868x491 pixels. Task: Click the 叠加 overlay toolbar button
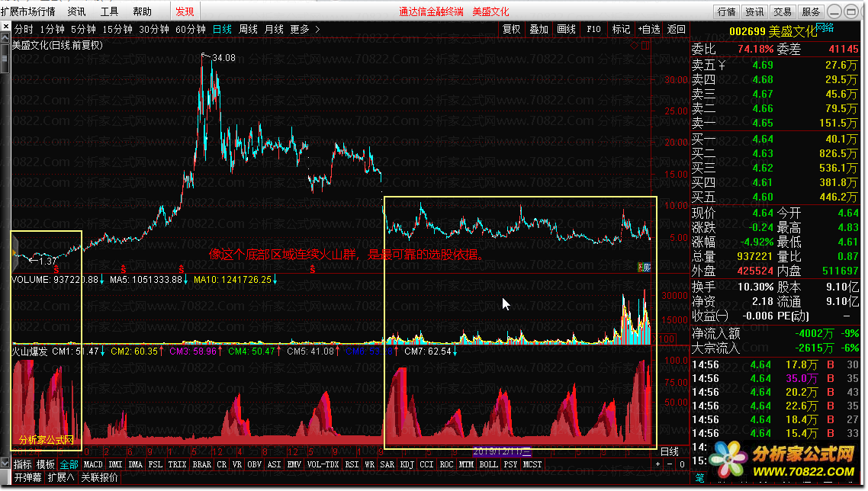click(538, 29)
